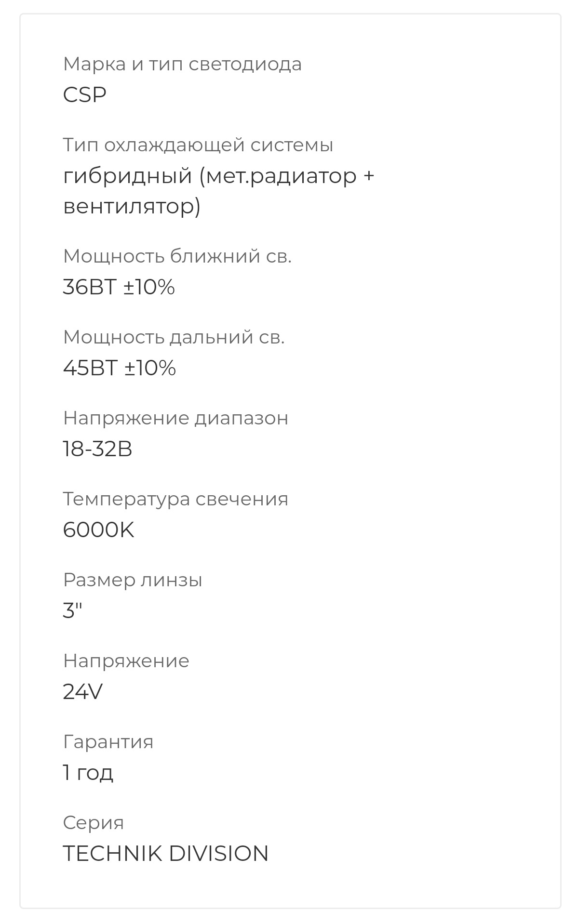Click the 'Серия' label
The height and width of the screenshot is (924, 578).
click(x=94, y=823)
